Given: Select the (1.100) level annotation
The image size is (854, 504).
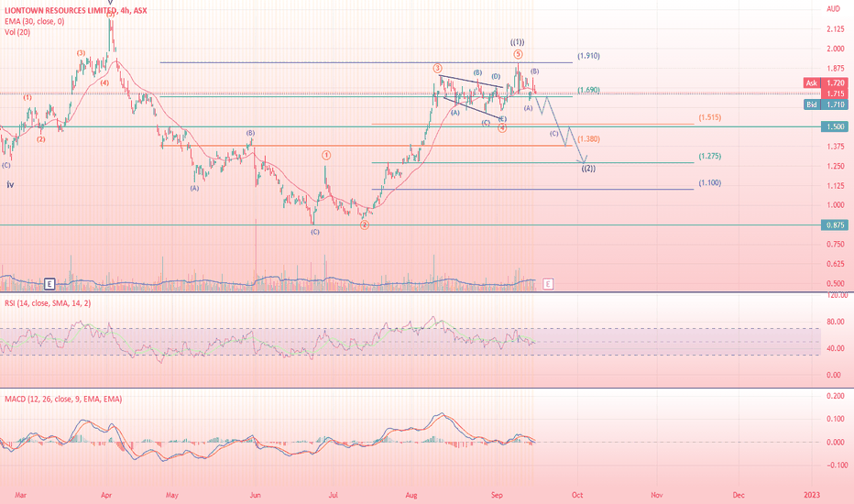Looking at the screenshot, I should (x=710, y=182).
